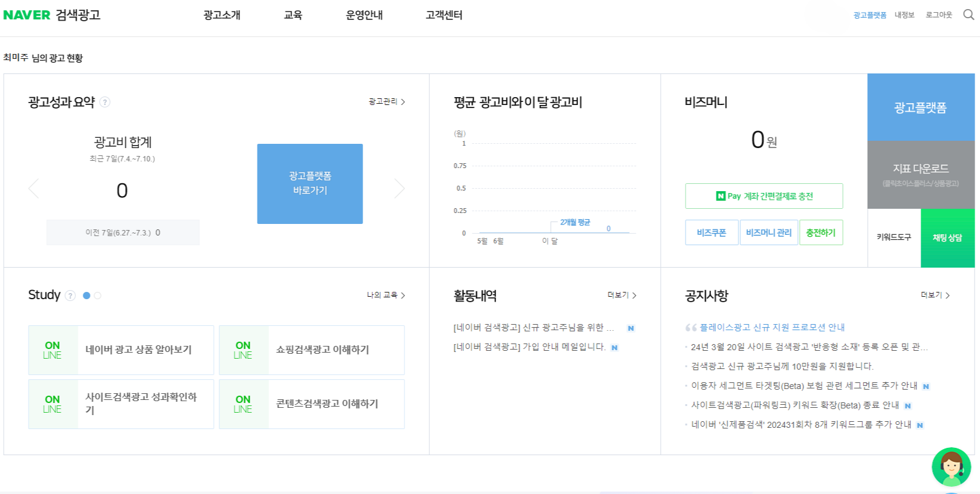Viewport: 980px width, 494px height.
Task: Click N badge beside 이용자 세그먼트 타겟팅 notice
Action: [926, 387]
